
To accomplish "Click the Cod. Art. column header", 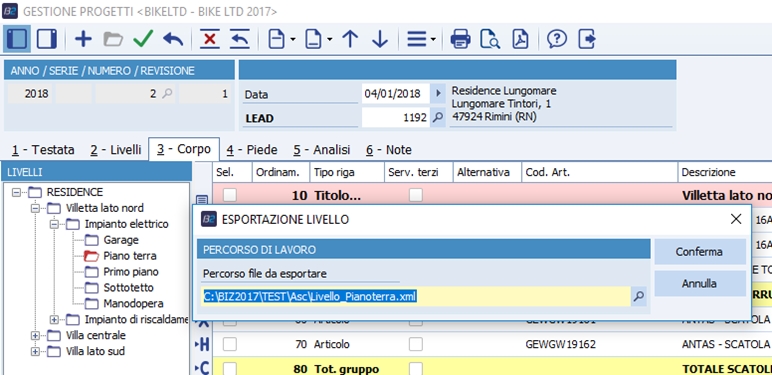I will tap(600, 172).
